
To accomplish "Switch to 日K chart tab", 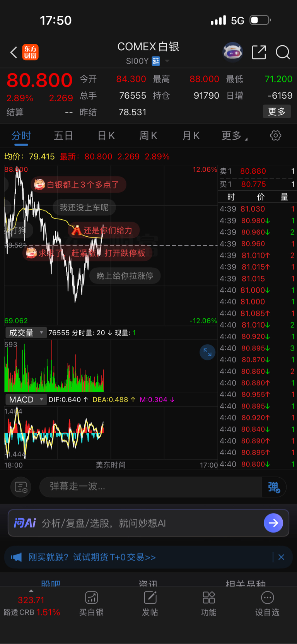I will coord(106,136).
